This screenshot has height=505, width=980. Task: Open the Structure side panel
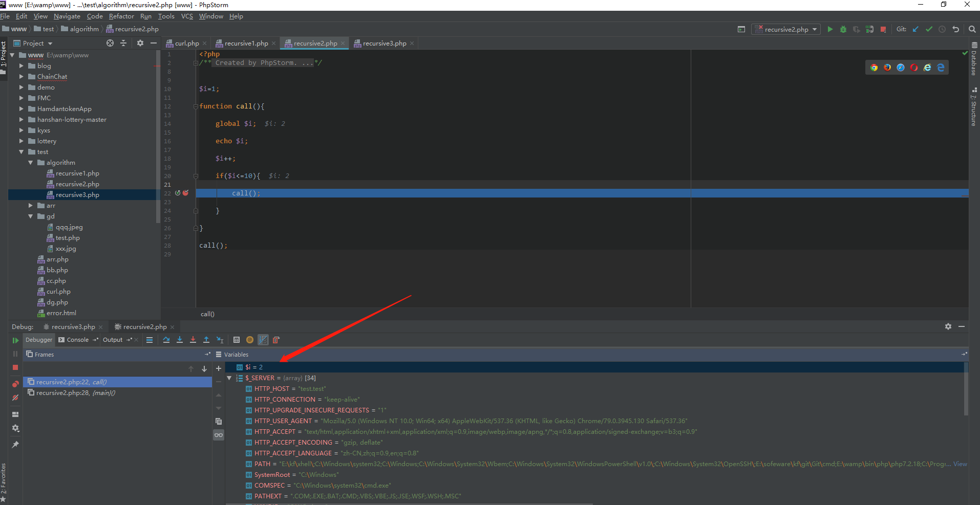[974, 107]
